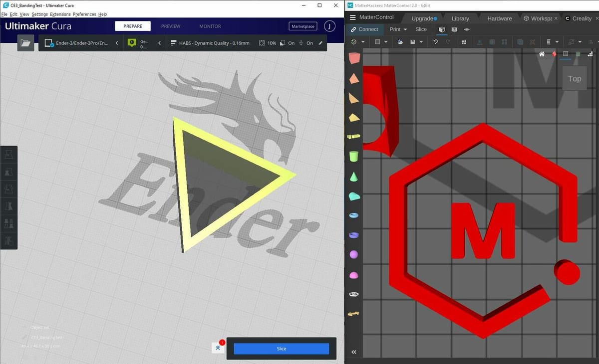Click the redo arrow in MatterControl toolbar
The width and height of the screenshot is (599, 364).
click(448, 42)
